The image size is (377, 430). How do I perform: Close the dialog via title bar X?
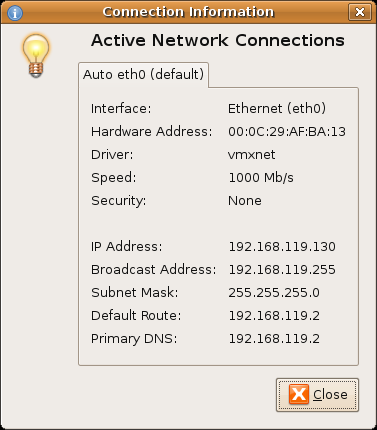click(360, 12)
